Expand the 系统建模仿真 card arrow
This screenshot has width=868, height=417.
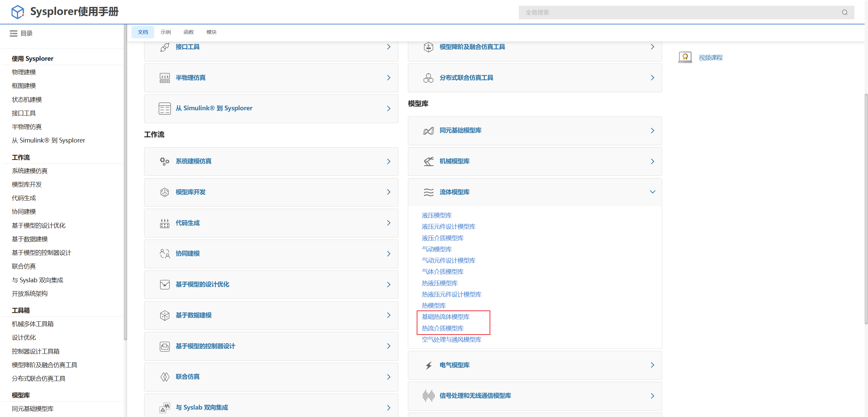pos(389,162)
